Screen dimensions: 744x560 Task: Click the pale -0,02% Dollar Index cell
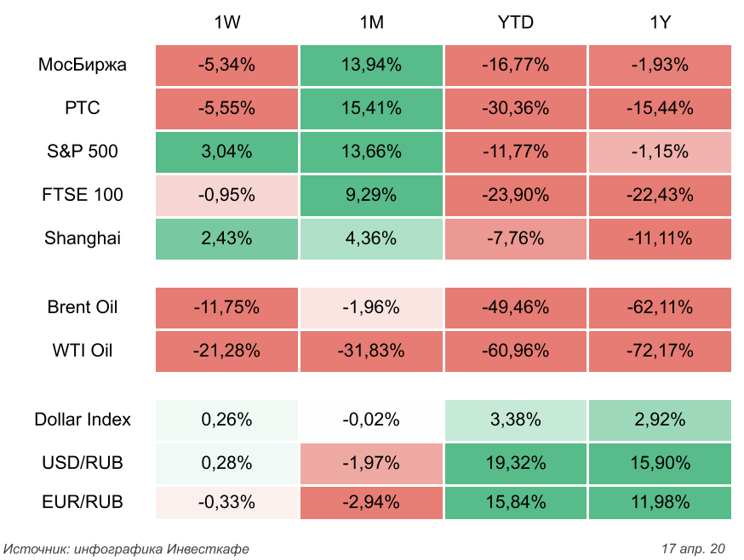371,420
